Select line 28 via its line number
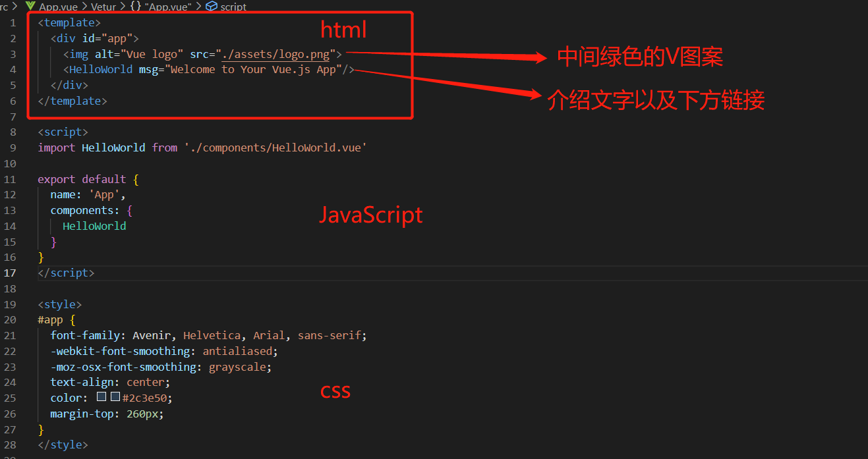 pyautogui.click(x=10, y=445)
